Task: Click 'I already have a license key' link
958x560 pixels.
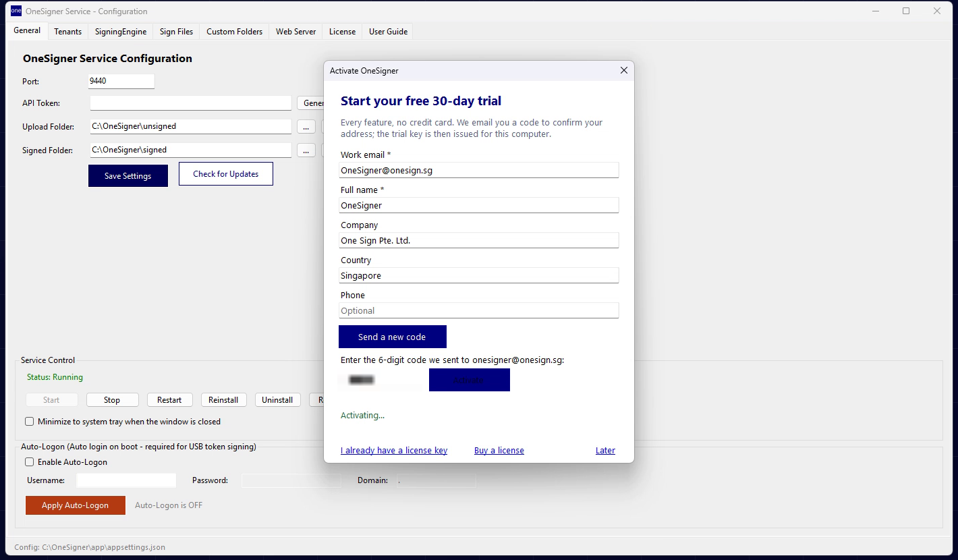Action: (394, 451)
